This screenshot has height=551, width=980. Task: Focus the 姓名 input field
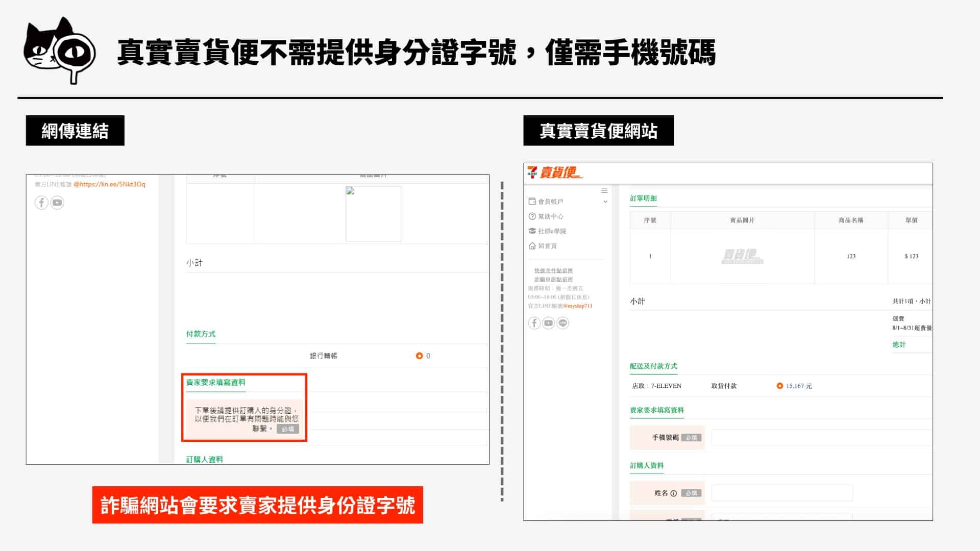782,493
